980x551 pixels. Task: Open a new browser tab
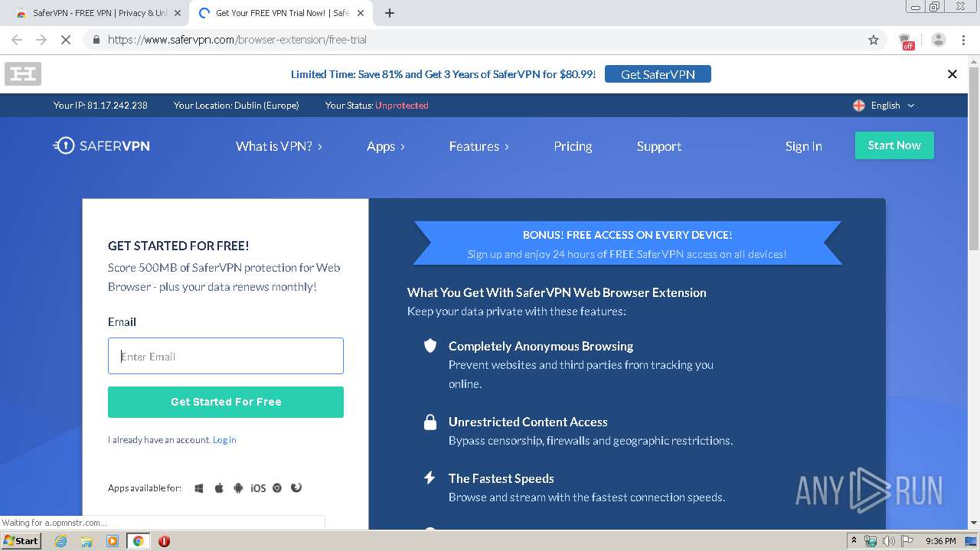pos(390,13)
